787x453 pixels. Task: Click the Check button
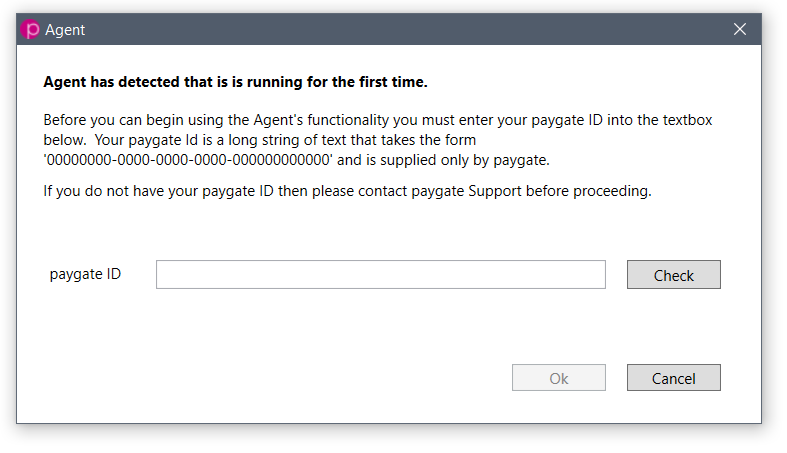[x=674, y=274]
